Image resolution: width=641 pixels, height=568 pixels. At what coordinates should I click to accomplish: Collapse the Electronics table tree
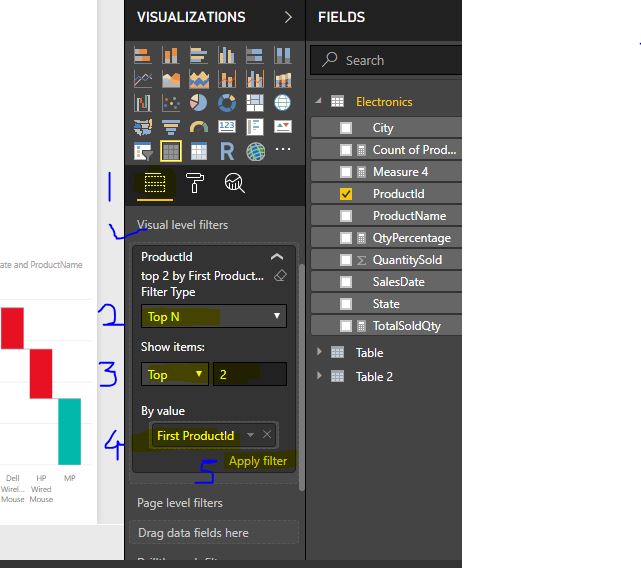pos(318,101)
